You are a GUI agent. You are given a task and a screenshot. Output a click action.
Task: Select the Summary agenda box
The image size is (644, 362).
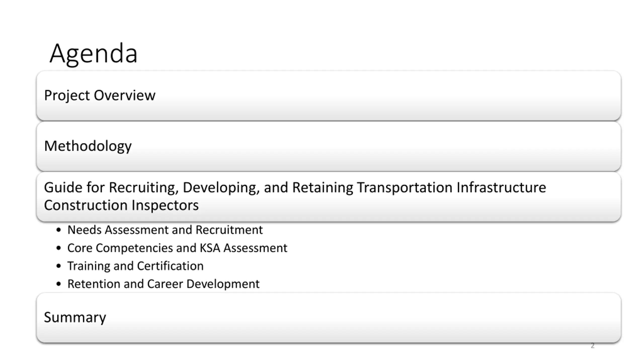(x=329, y=318)
